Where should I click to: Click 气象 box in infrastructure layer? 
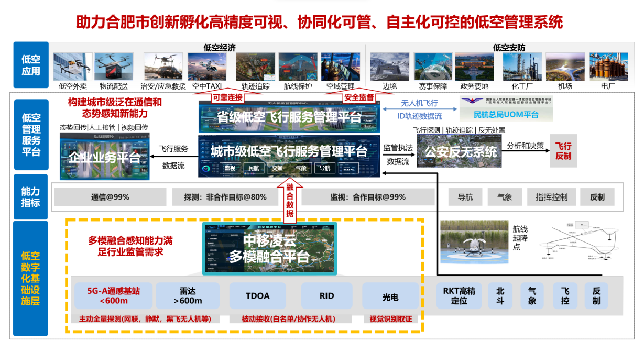532,296
